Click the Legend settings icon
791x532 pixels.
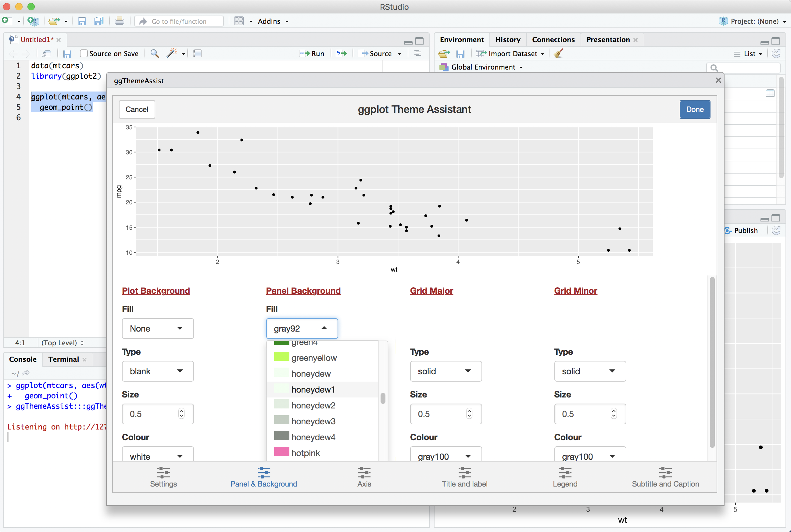[x=565, y=473]
